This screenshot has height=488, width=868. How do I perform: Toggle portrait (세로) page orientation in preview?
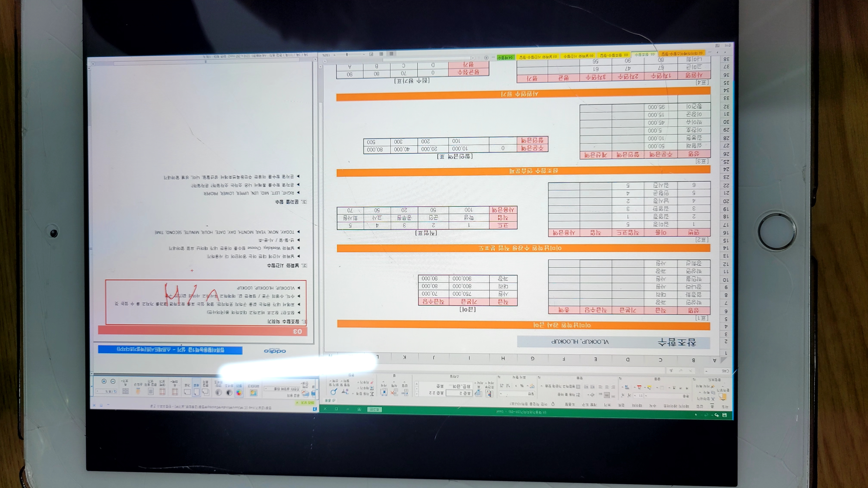197,392
